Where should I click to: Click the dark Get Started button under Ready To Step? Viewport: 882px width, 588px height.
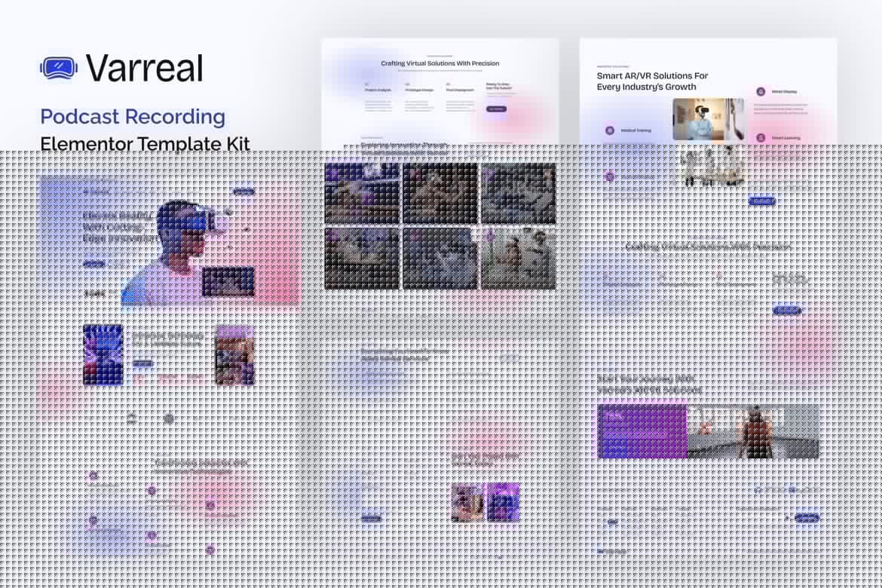[497, 109]
